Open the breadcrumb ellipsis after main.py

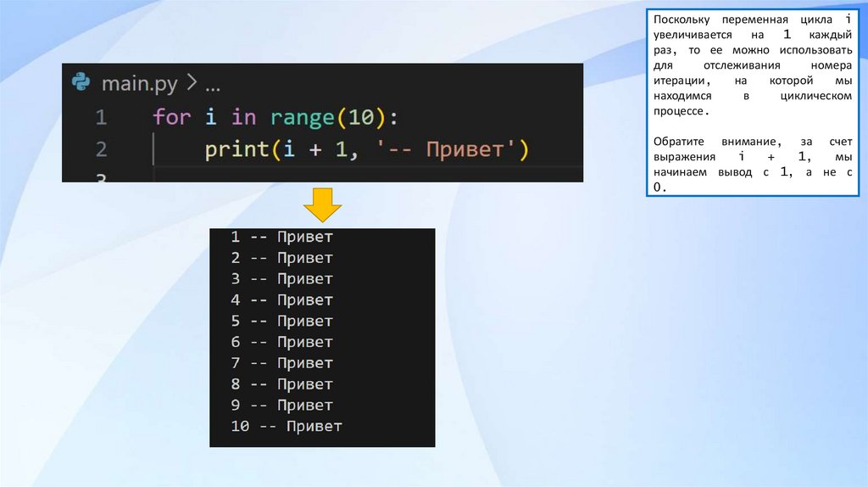[213, 87]
